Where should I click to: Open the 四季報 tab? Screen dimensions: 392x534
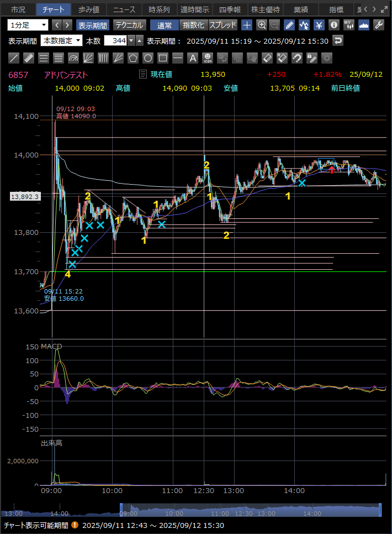[x=230, y=9]
